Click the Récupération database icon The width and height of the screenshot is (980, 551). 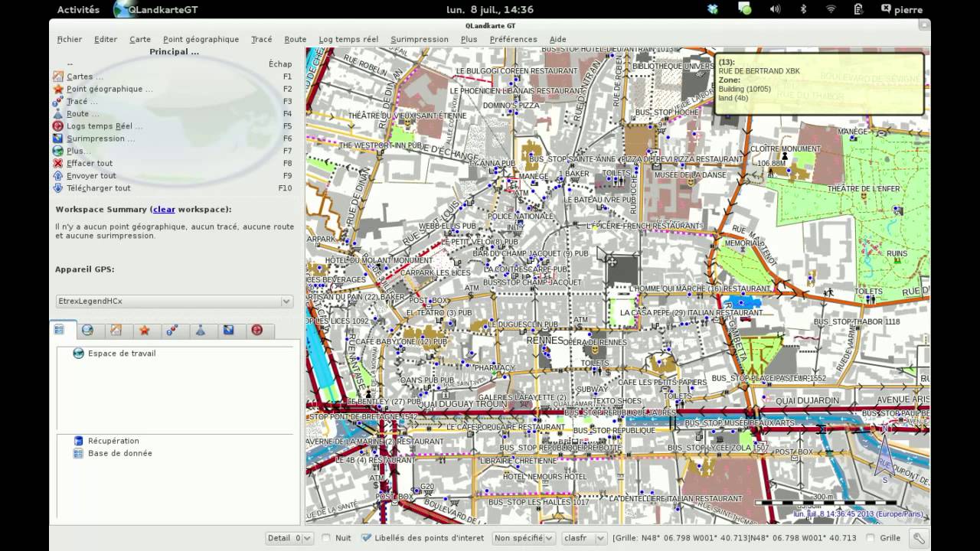pyautogui.click(x=78, y=441)
